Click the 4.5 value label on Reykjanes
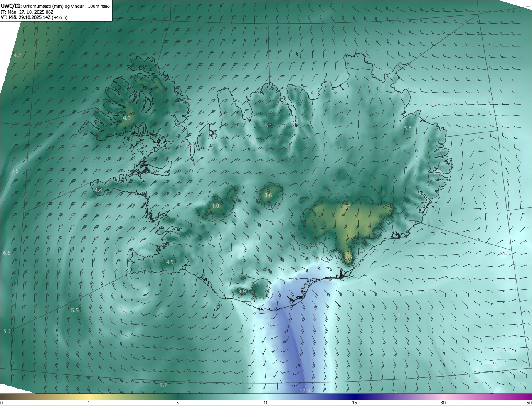Screen dimensions: 532x406 pyautogui.click(x=170, y=262)
